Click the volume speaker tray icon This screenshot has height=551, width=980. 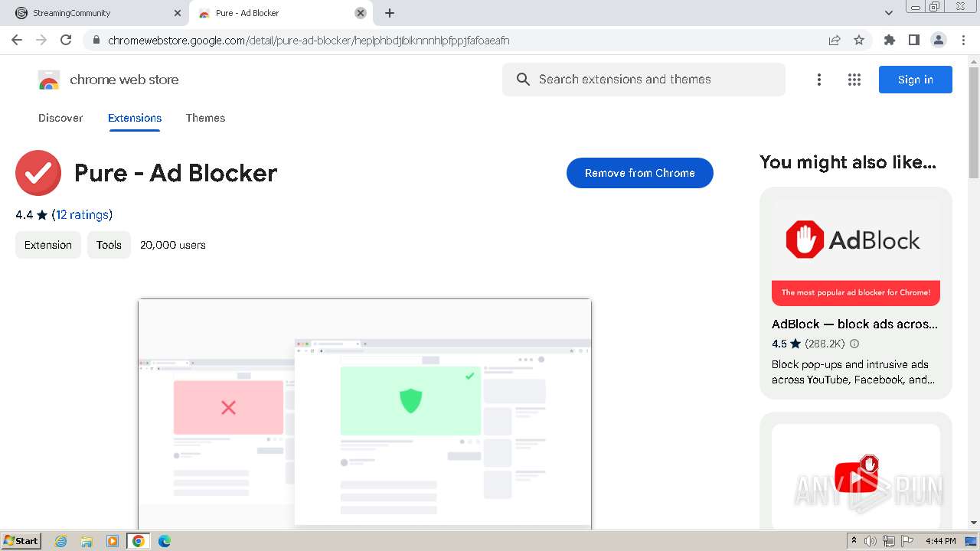coord(871,541)
